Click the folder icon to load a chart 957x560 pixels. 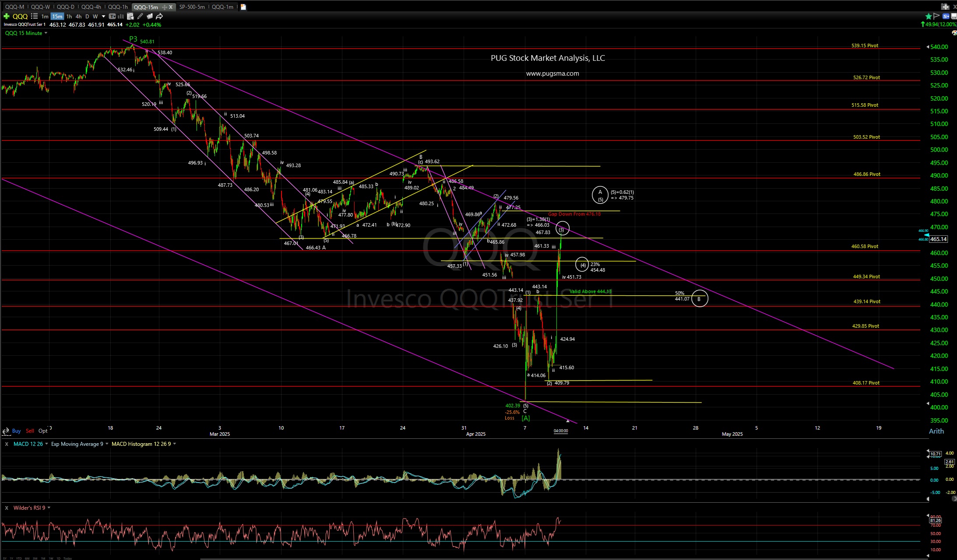[x=150, y=16]
